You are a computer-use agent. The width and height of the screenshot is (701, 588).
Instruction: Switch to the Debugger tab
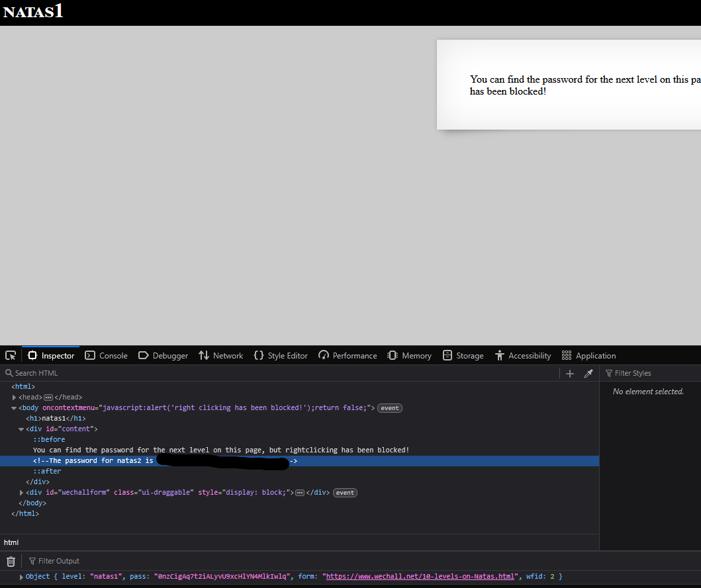163,356
